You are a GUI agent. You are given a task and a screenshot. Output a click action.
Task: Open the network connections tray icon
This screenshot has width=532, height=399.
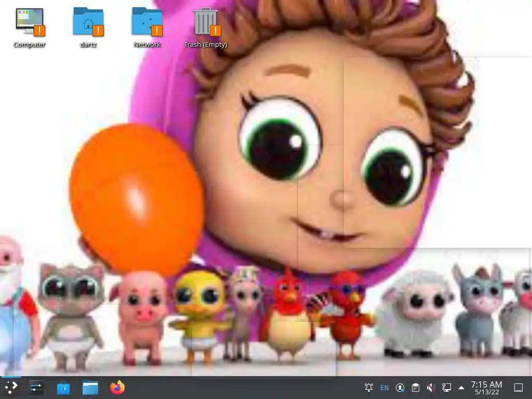[446, 388]
